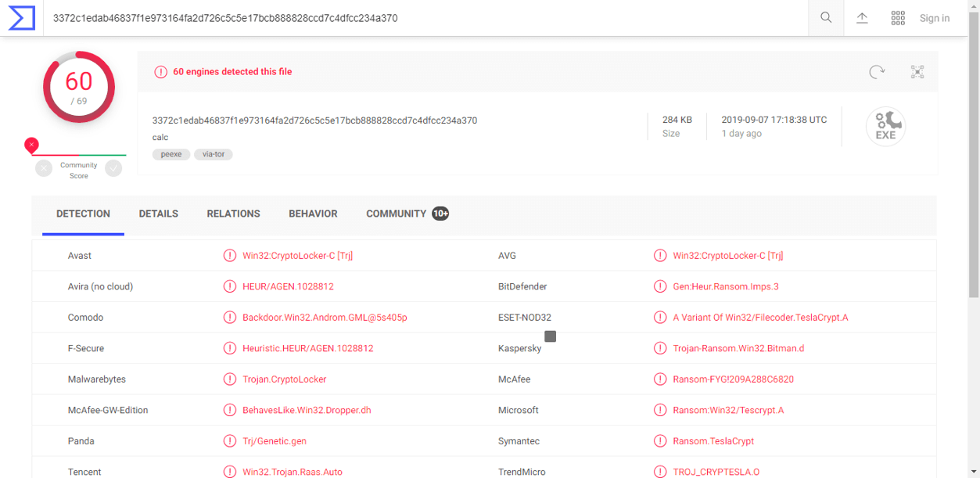Image resolution: width=980 pixels, height=478 pixels.
Task: Click the via-tor tag
Action: (x=214, y=154)
